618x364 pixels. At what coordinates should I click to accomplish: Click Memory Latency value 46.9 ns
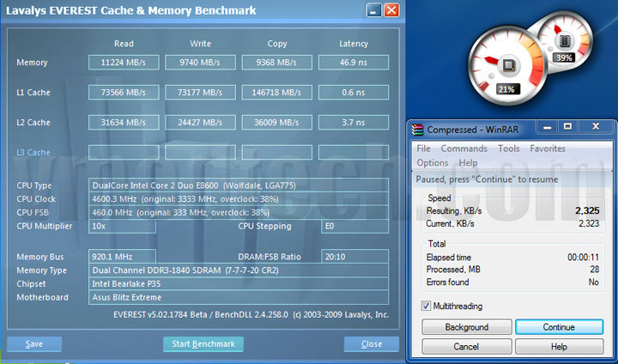(x=354, y=63)
